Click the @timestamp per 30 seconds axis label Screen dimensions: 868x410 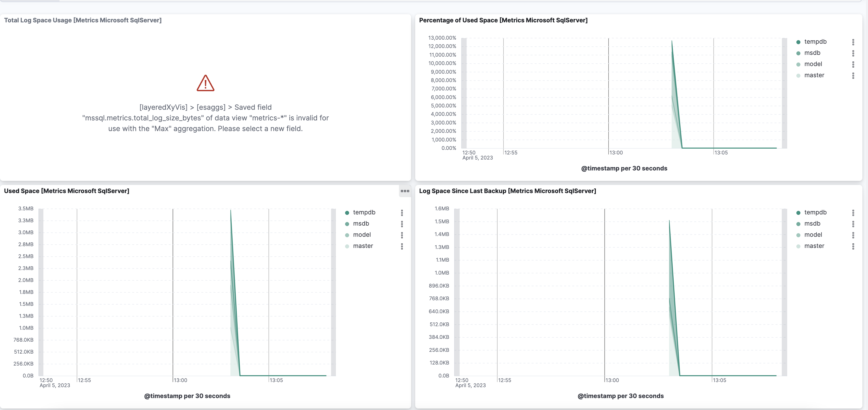(187, 396)
